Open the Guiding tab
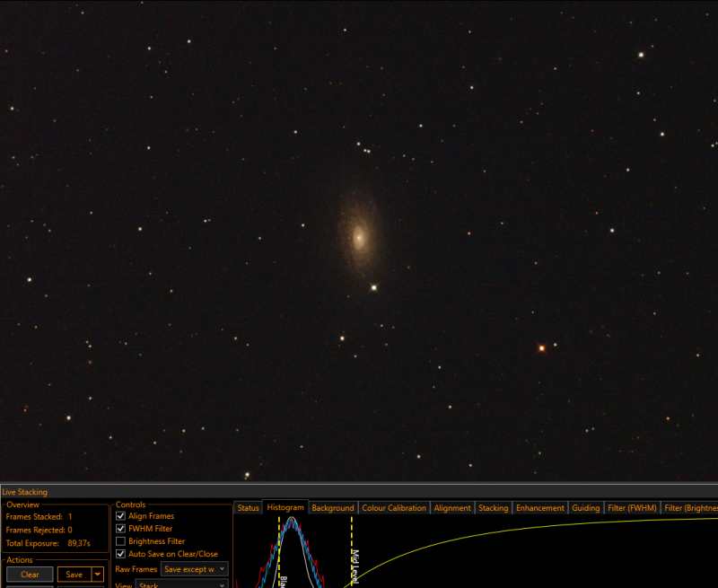Screen dimensions: 718x588 pyautogui.click(x=586, y=508)
